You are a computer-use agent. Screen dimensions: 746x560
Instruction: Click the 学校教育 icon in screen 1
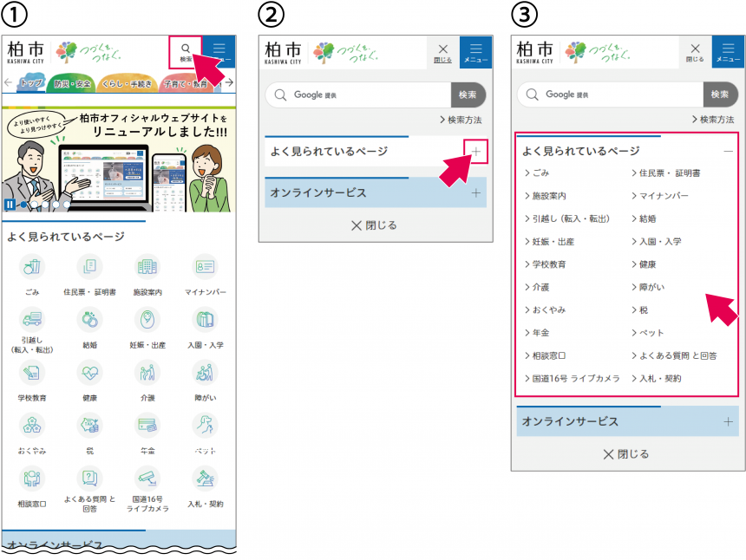(32, 372)
